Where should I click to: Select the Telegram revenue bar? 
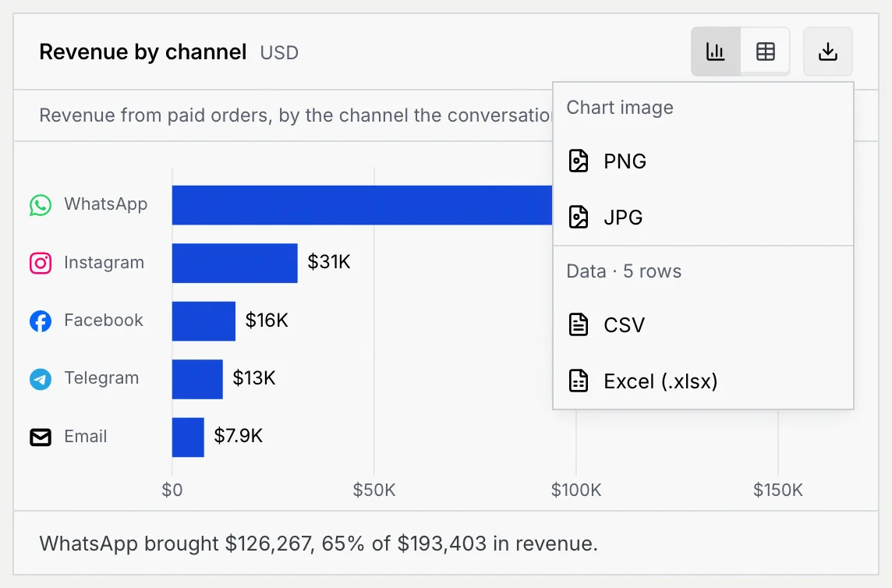click(197, 379)
